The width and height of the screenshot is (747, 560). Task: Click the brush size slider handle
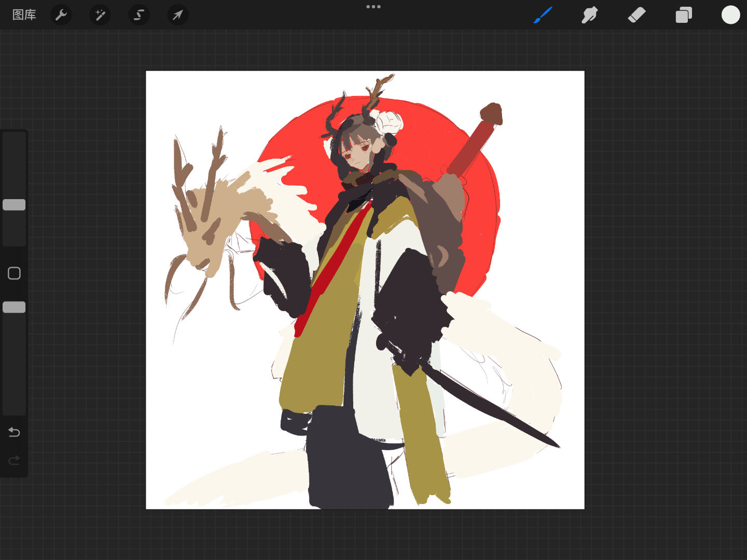14,205
